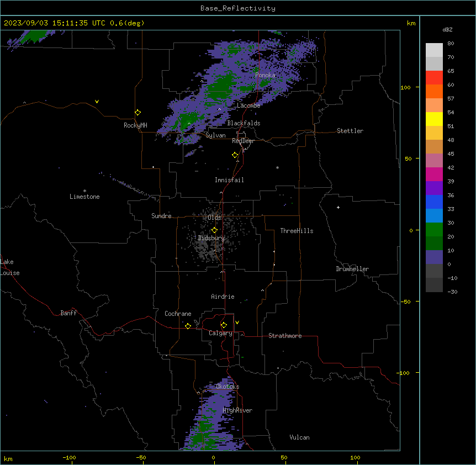The width and height of the screenshot is (476, 465).
Task: Click the Base_Reflectivity title
Action: pyautogui.click(x=238, y=8)
